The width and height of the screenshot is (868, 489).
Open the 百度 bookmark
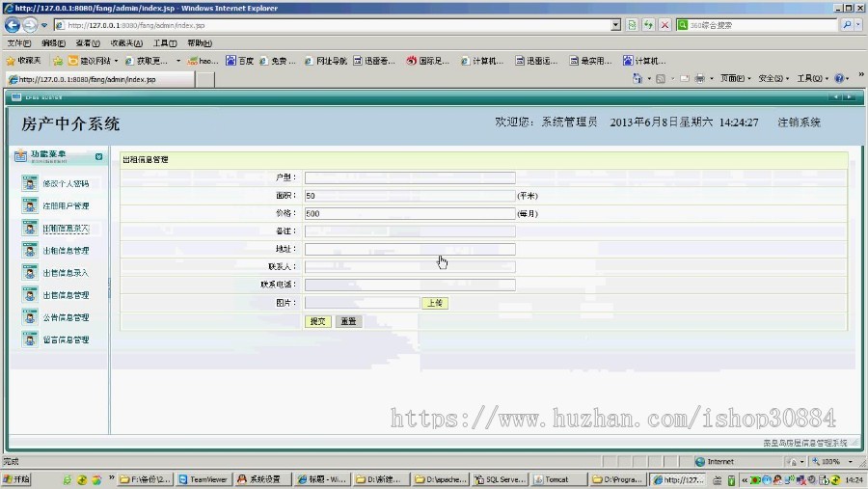(x=240, y=61)
